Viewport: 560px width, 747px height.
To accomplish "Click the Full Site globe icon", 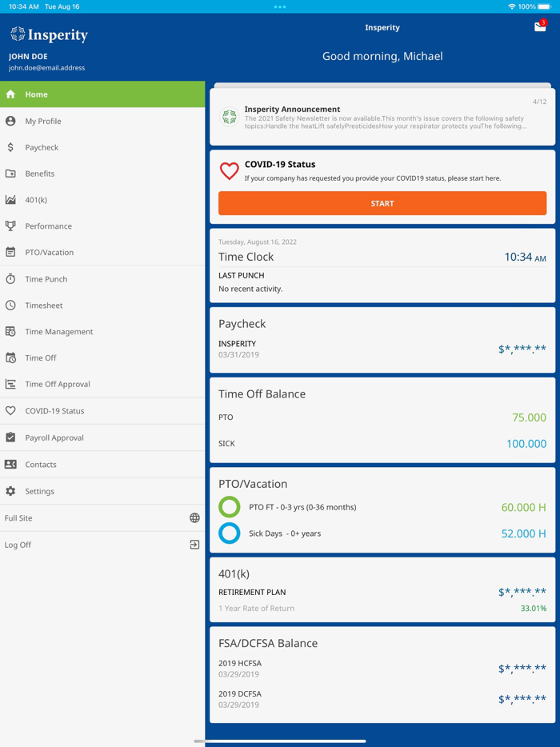I will [x=194, y=517].
